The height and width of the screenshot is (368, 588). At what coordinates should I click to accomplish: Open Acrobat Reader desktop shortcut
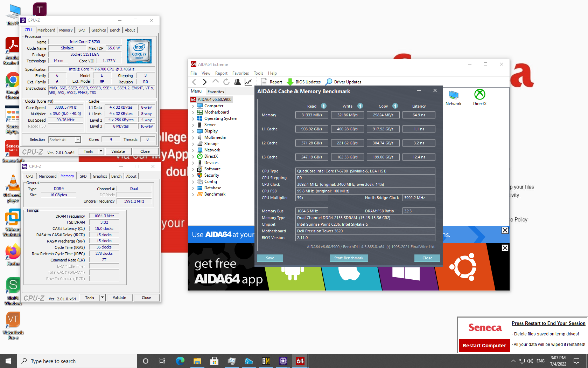coord(13,51)
